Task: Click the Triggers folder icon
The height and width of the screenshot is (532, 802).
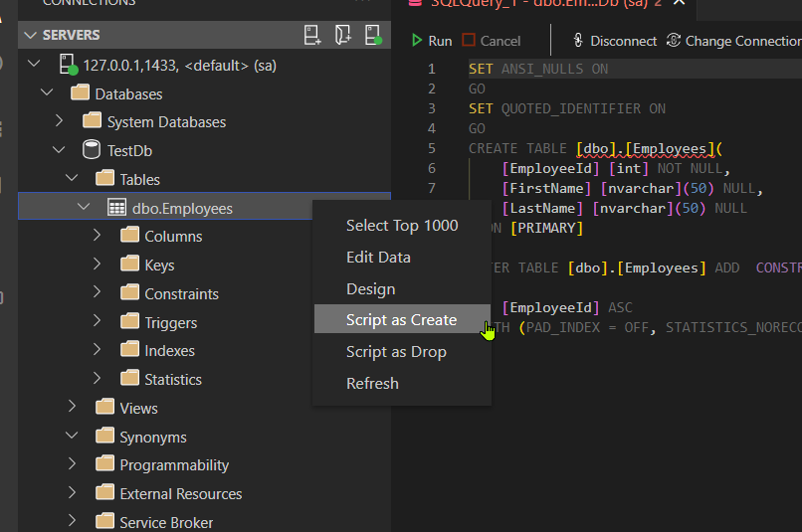Action: pos(130,322)
